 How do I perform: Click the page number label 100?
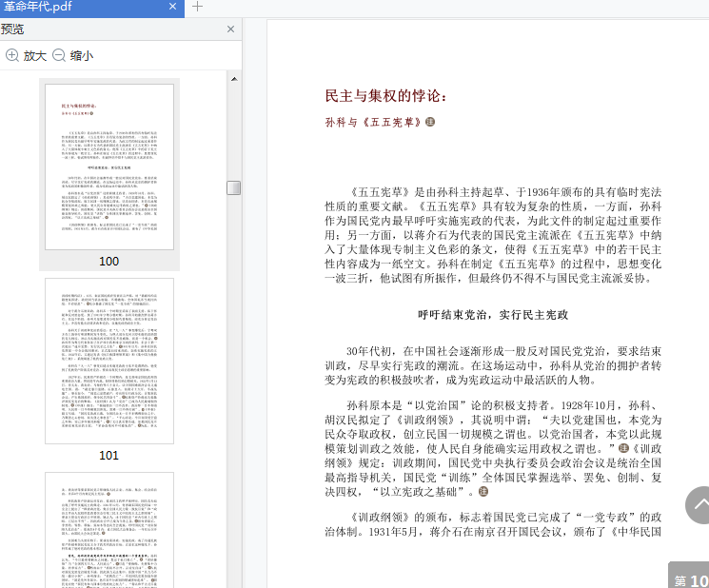(x=109, y=262)
